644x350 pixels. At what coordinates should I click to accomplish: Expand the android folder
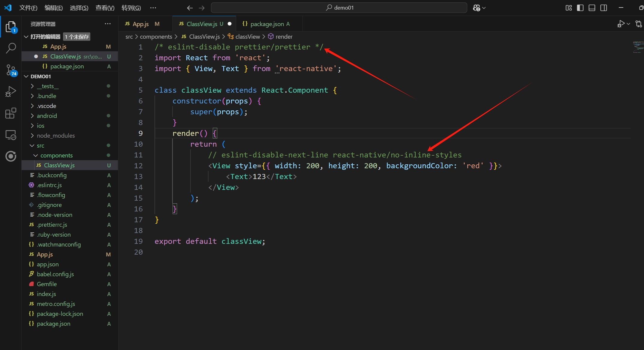[32, 116]
